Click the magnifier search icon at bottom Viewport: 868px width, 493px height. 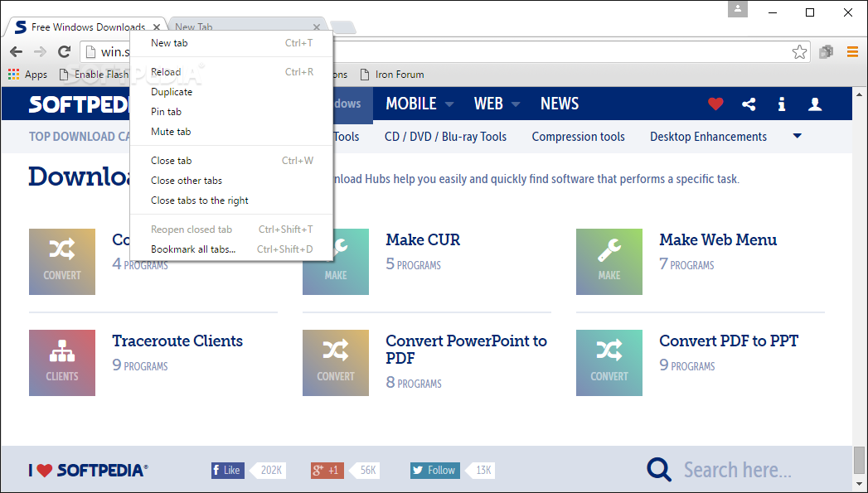point(659,470)
